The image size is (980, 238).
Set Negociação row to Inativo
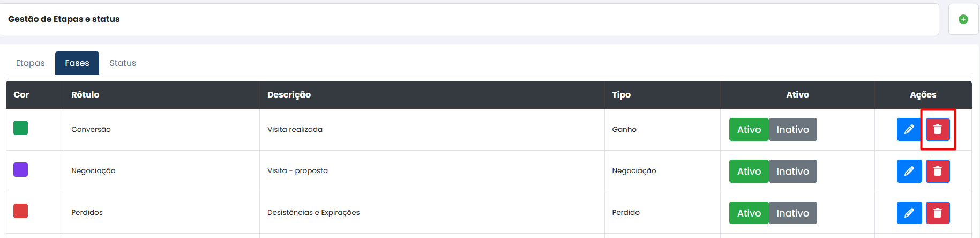coord(792,171)
